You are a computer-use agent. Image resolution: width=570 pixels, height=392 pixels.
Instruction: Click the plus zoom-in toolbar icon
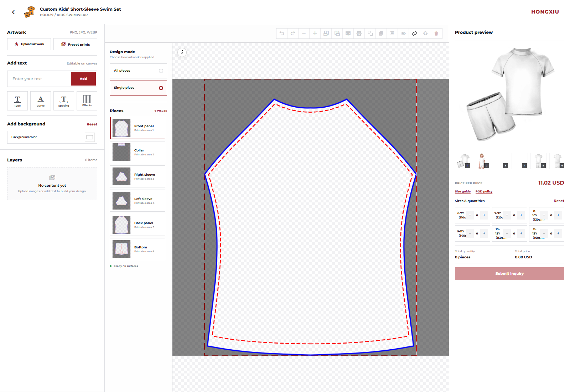[x=315, y=33]
